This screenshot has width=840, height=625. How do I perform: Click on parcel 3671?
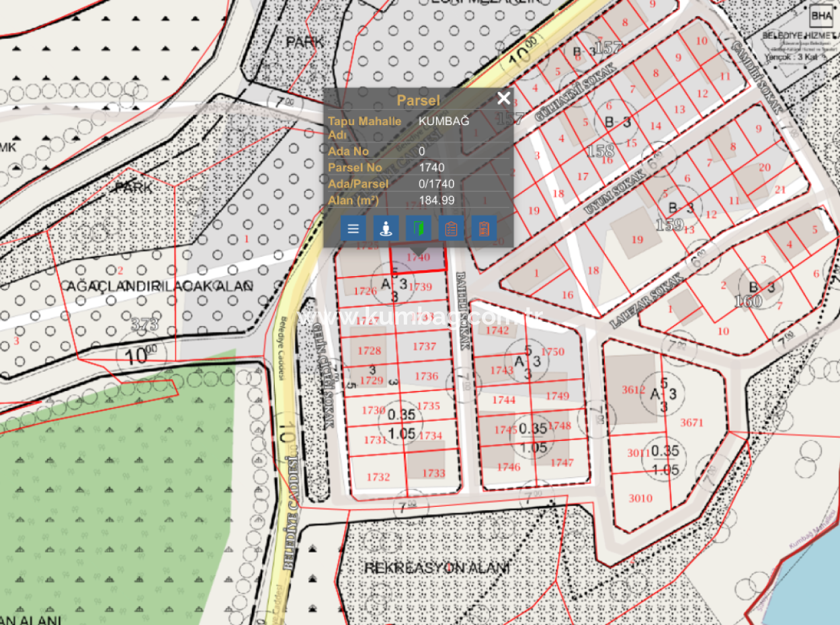tap(691, 423)
